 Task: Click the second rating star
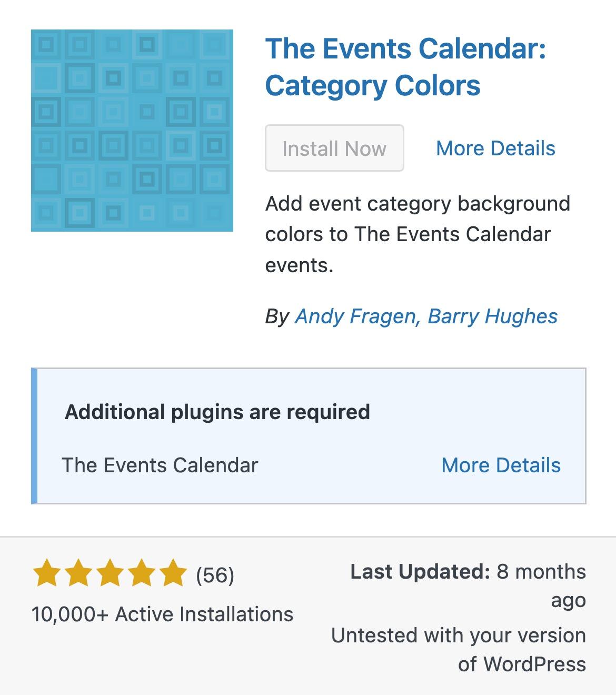[78, 574]
